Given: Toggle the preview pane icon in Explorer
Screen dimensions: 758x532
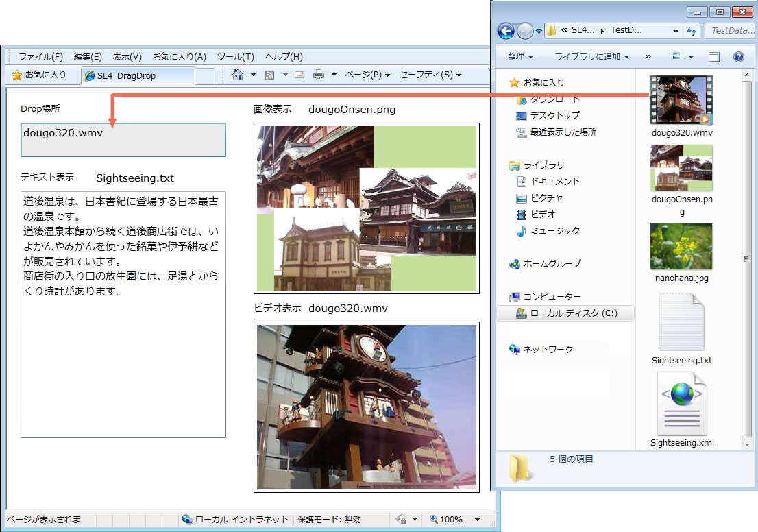Looking at the screenshot, I should click(x=713, y=57).
